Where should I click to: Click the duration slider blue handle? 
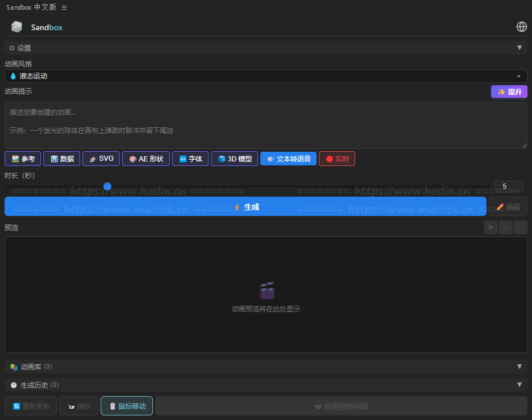(107, 186)
